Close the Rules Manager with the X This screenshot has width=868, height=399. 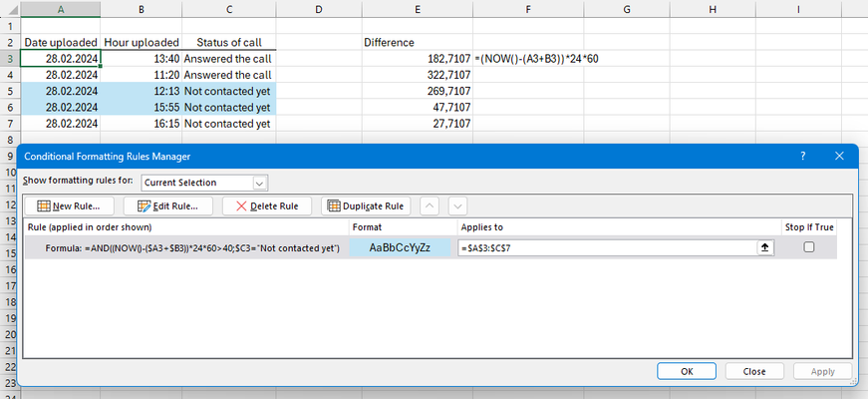coord(839,157)
